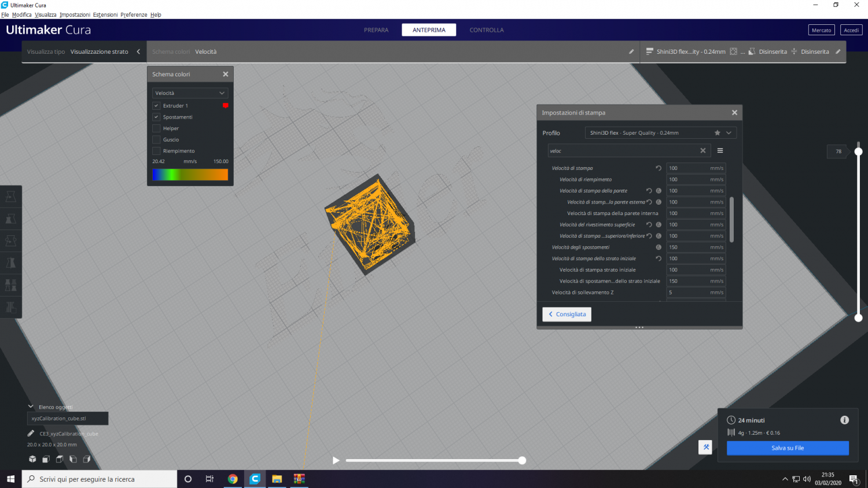Screen dimensions: 868x488
Task: Click the Velocità di riempimento value field
Action: 696,179
